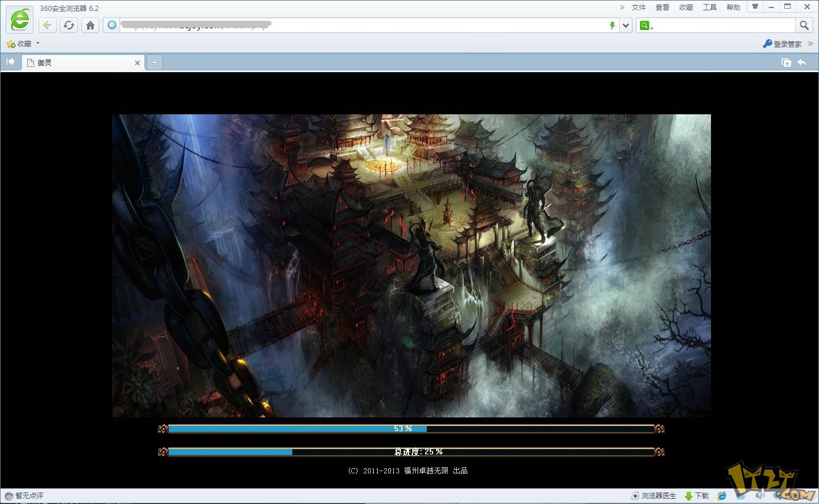Click the 收藏 favorites star button

click(20, 44)
